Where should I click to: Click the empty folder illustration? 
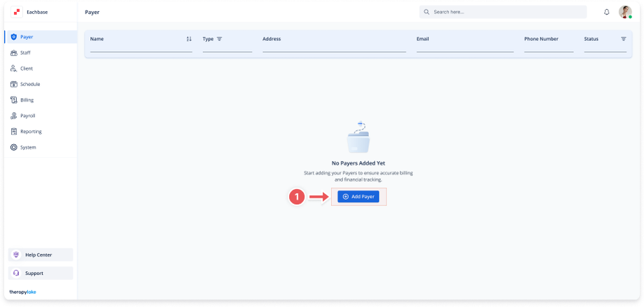(x=358, y=137)
